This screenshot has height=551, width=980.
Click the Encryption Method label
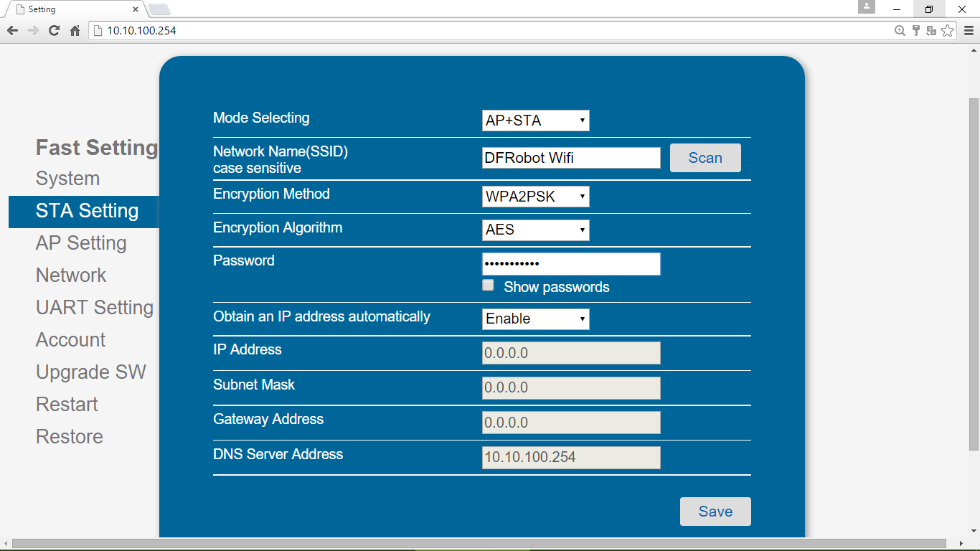pyautogui.click(x=271, y=194)
